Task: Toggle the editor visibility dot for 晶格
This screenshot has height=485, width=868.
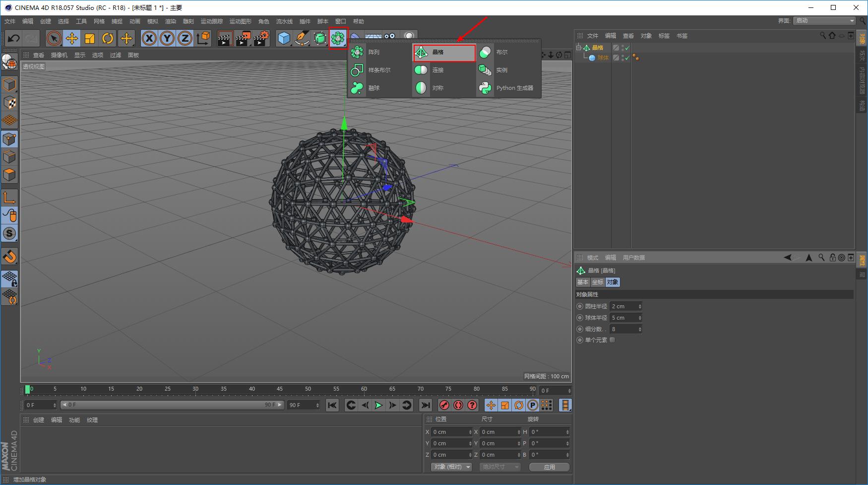Action: click(622, 45)
